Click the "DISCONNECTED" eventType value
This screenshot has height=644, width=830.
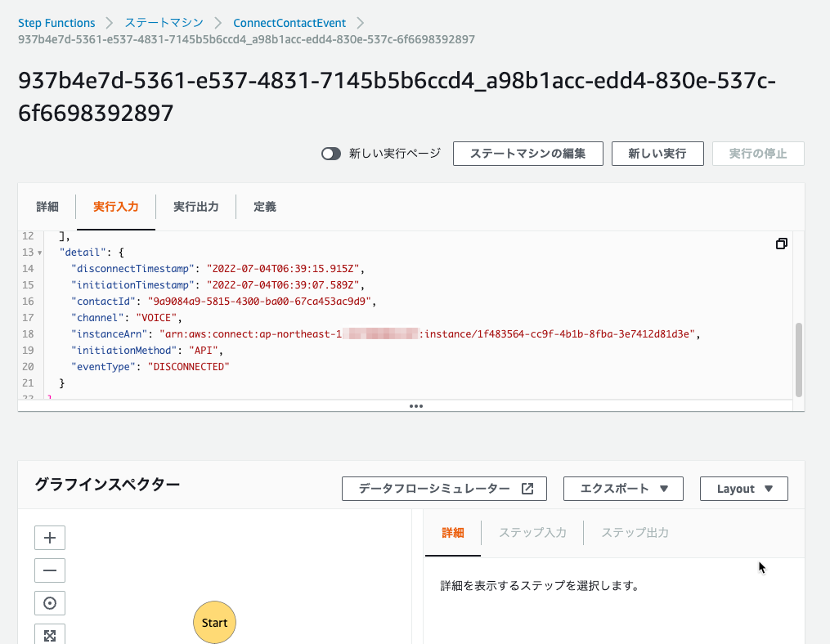[188, 366]
